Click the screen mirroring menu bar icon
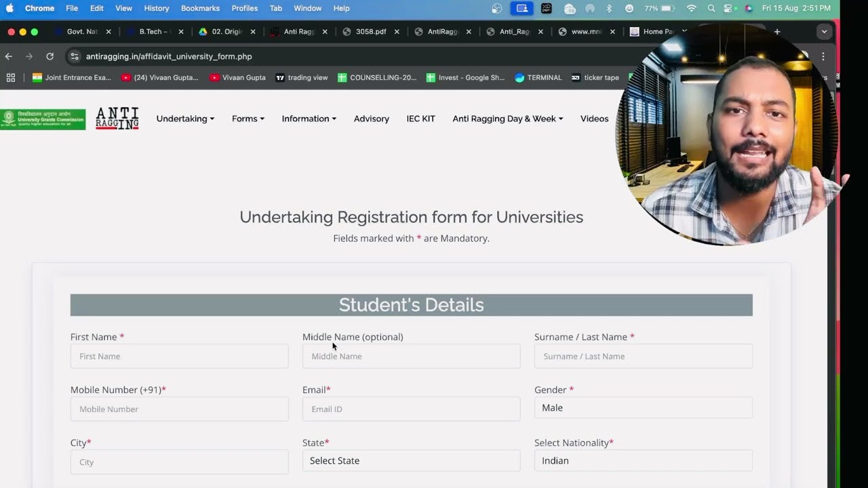Viewport: 868px width, 488px height. (521, 8)
